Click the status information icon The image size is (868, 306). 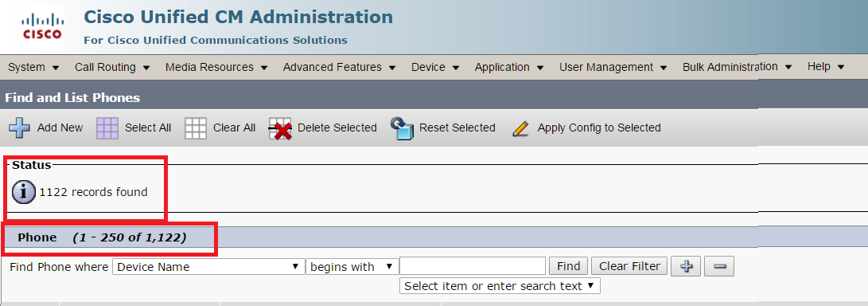tap(24, 192)
